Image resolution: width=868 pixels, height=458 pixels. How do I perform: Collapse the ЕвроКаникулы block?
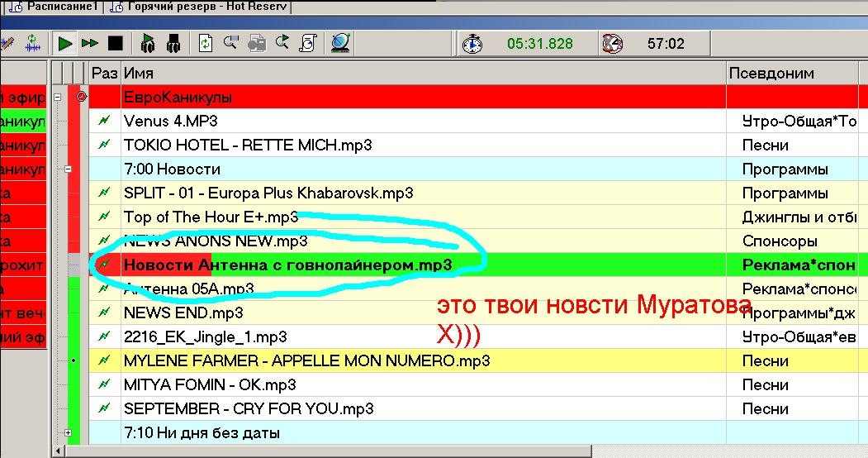point(58,97)
